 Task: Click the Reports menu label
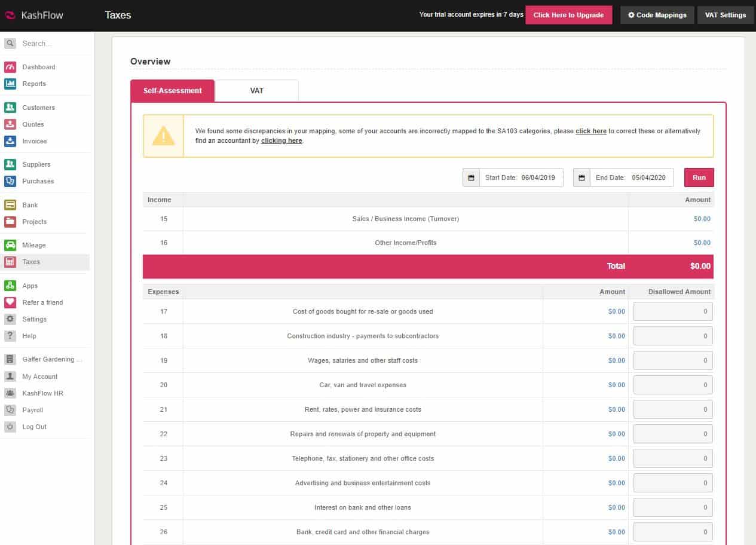(34, 84)
